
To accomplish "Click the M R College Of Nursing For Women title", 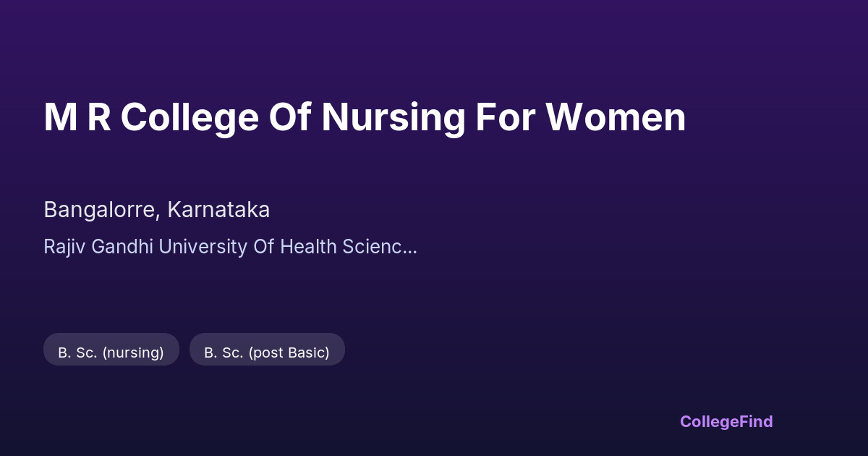I will point(365,117).
